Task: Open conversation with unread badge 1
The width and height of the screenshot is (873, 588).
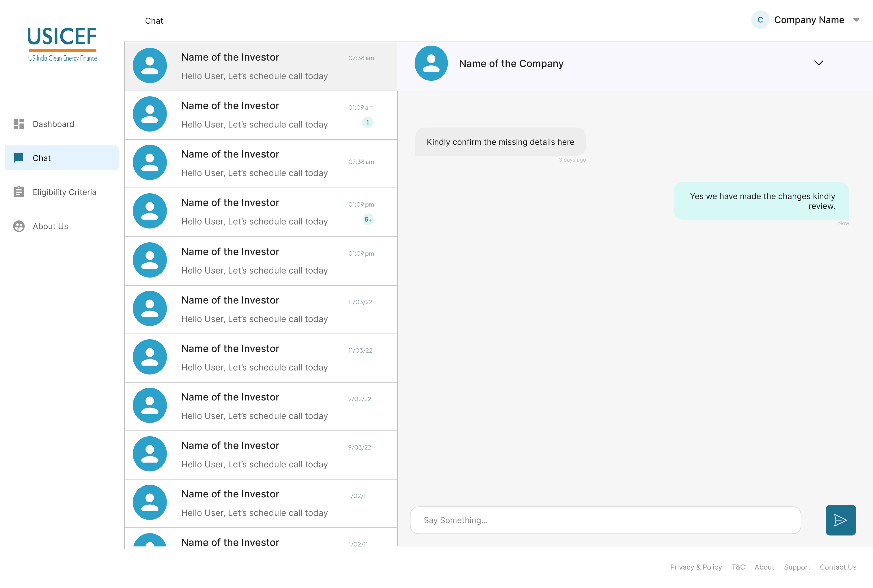Action: [261, 115]
